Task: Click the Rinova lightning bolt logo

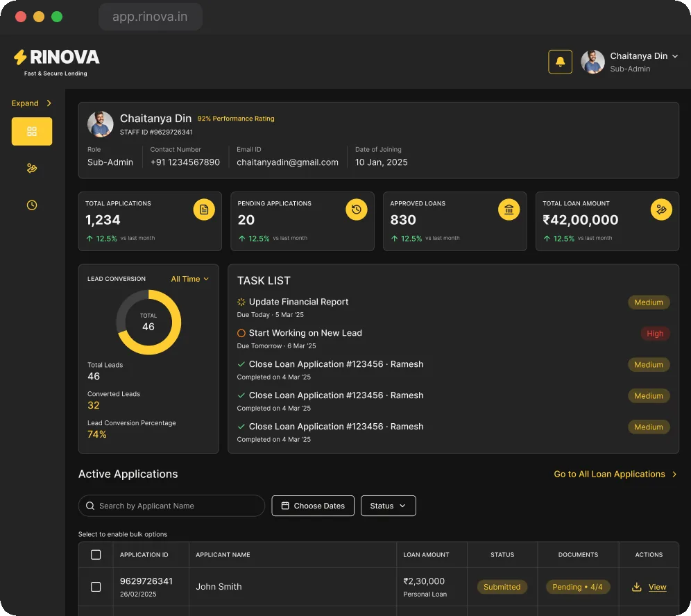Action: point(20,58)
